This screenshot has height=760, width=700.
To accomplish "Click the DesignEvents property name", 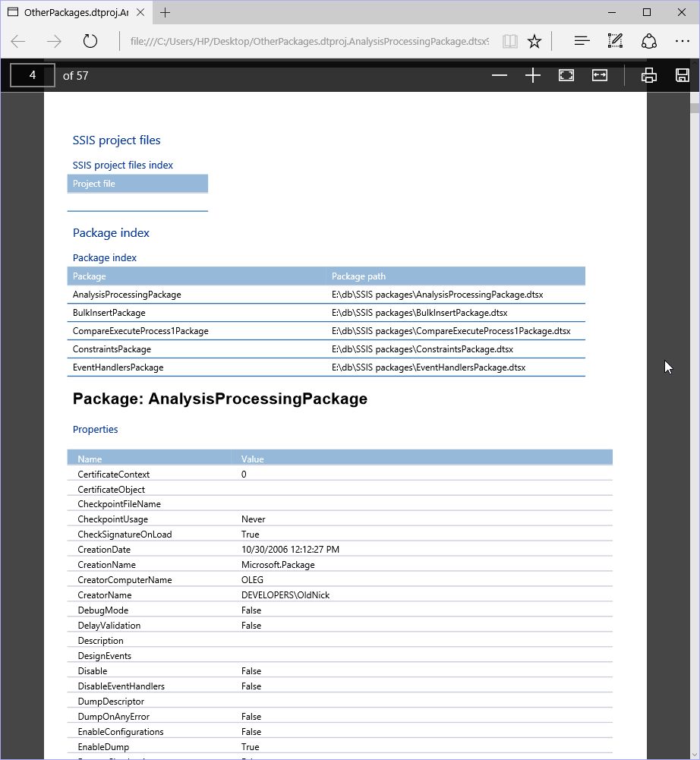I will pyautogui.click(x=105, y=656).
